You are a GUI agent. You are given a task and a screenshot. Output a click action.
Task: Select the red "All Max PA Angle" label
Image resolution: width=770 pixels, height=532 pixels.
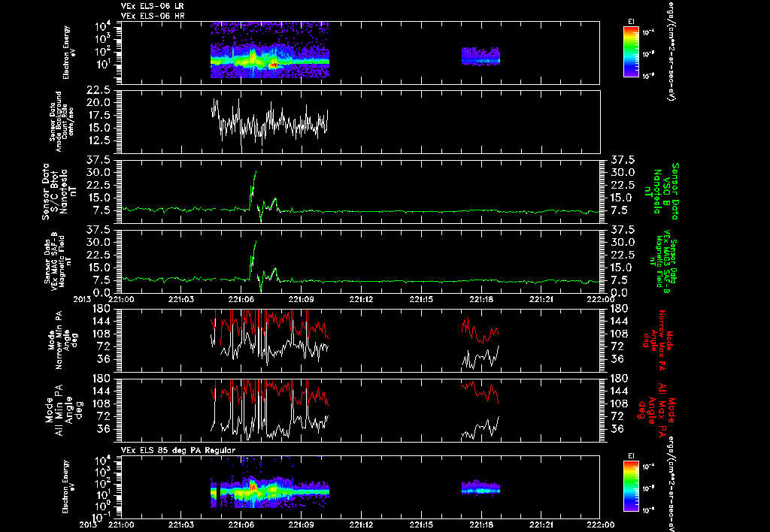pos(658,410)
